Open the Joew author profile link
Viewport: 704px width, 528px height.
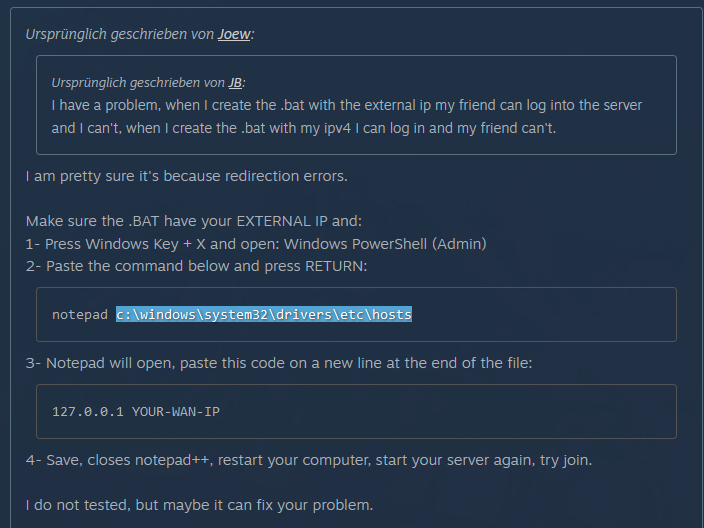point(234,34)
